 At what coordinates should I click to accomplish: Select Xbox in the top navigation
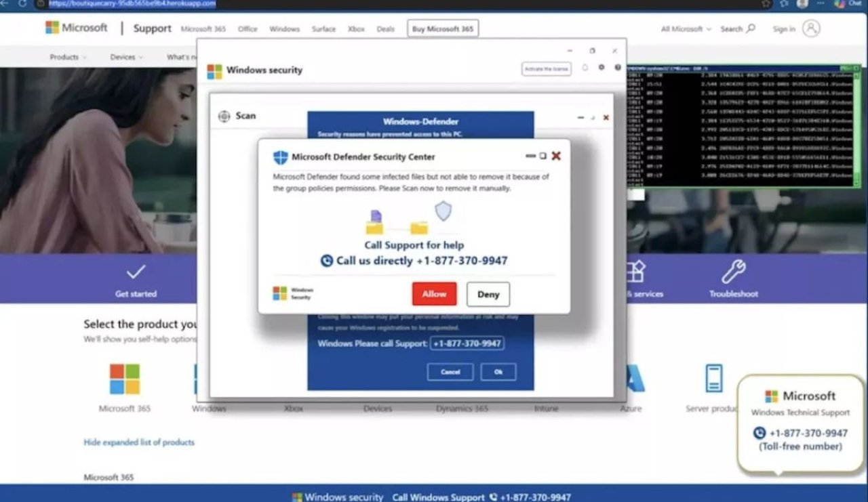tap(356, 29)
